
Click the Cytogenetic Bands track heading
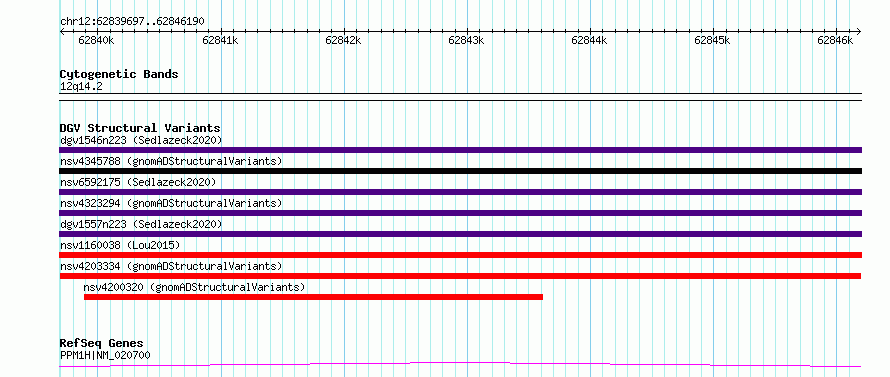[119, 74]
